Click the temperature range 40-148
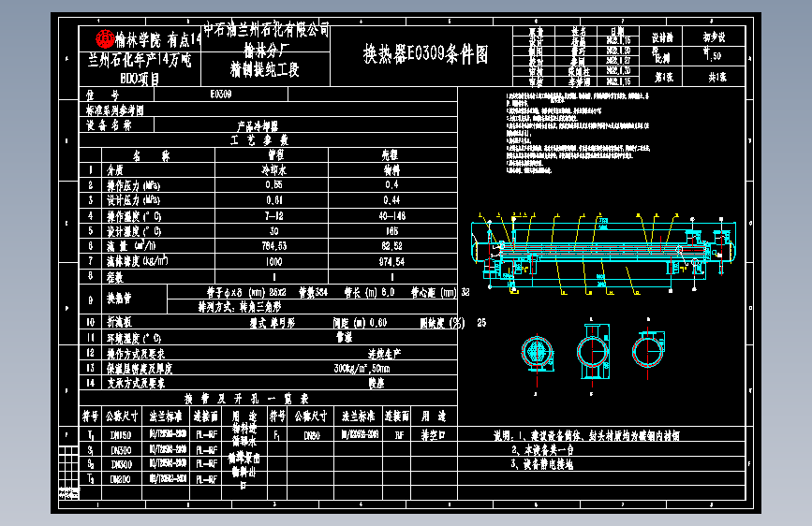Screen dimensions: 812x526 [x=392, y=216]
